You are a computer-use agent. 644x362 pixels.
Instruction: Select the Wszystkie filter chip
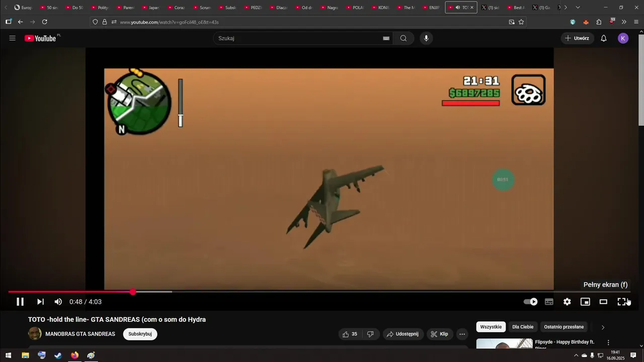(491, 327)
